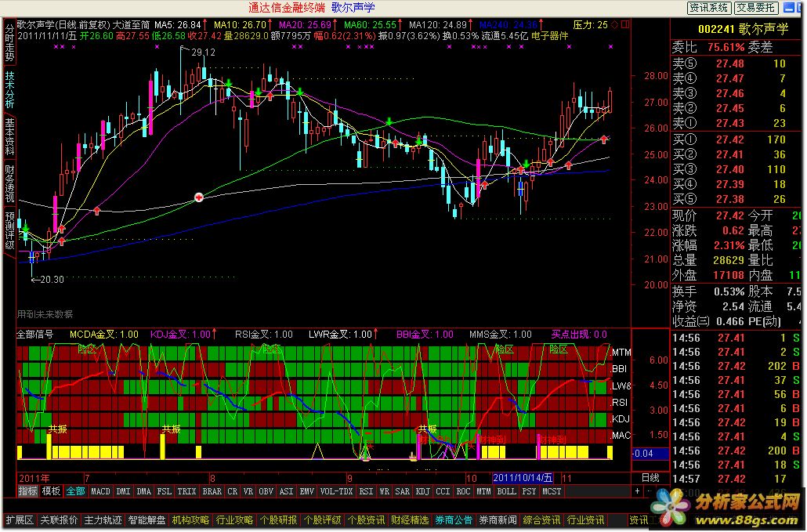
Task: Select the CR indicator tab
Action: tap(232, 491)
